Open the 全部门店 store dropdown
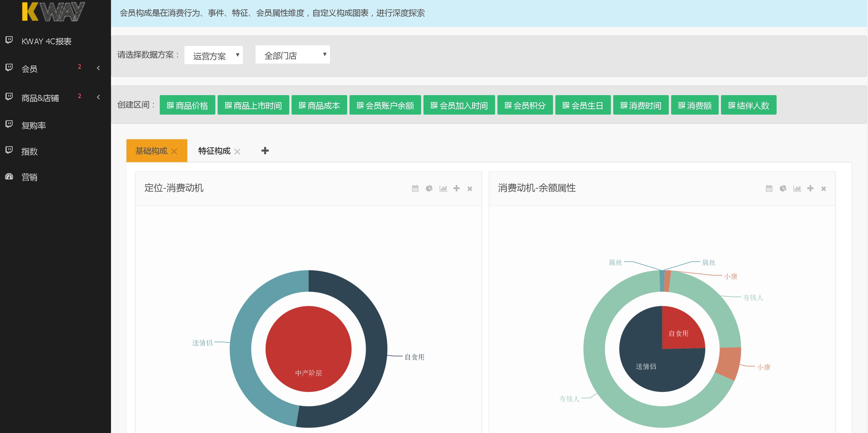The image size is (868, 433). pyautogui.click(x=292, y=55)
